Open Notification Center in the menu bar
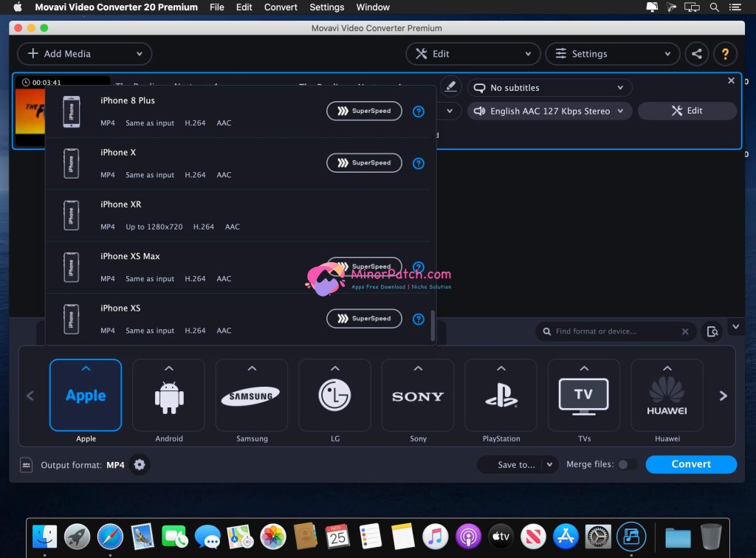The width and height of the screenshot is (756, 558). tap(735, 7)
